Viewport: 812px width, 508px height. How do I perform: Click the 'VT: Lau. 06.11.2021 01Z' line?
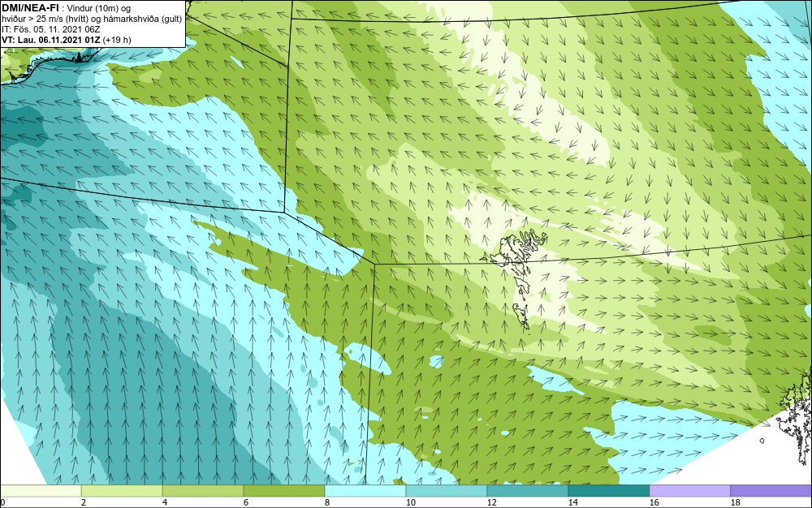point(67,40)
